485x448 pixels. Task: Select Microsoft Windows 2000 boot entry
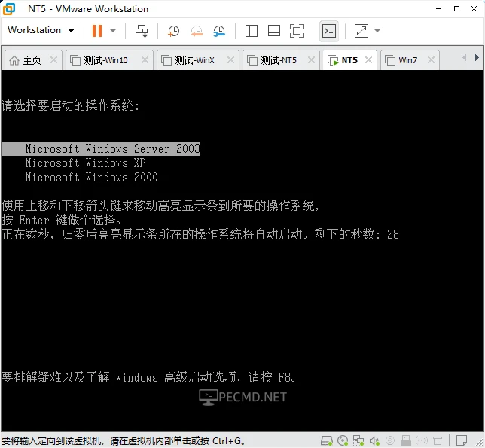(92, 178)
